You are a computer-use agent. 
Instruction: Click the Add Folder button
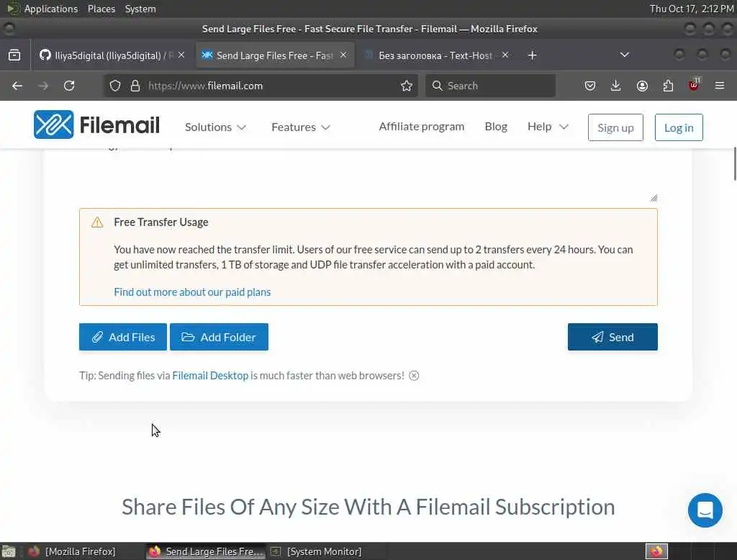point(219,337)
